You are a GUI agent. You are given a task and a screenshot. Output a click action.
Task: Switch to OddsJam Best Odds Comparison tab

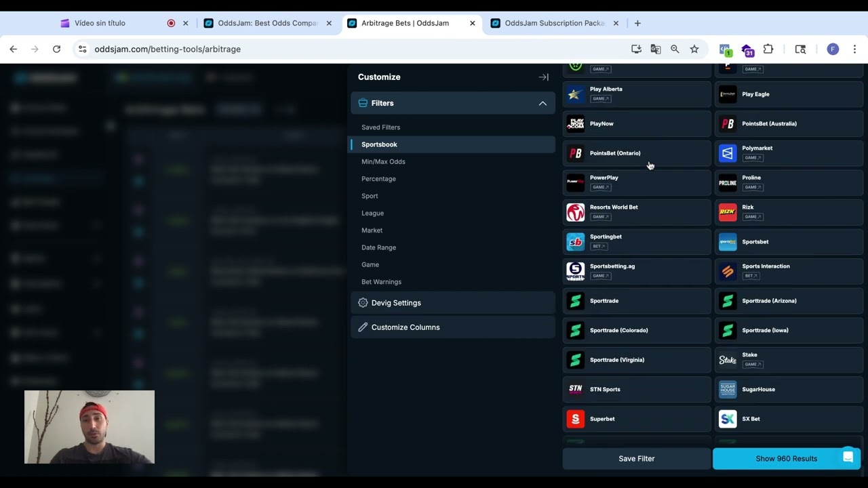268,23
